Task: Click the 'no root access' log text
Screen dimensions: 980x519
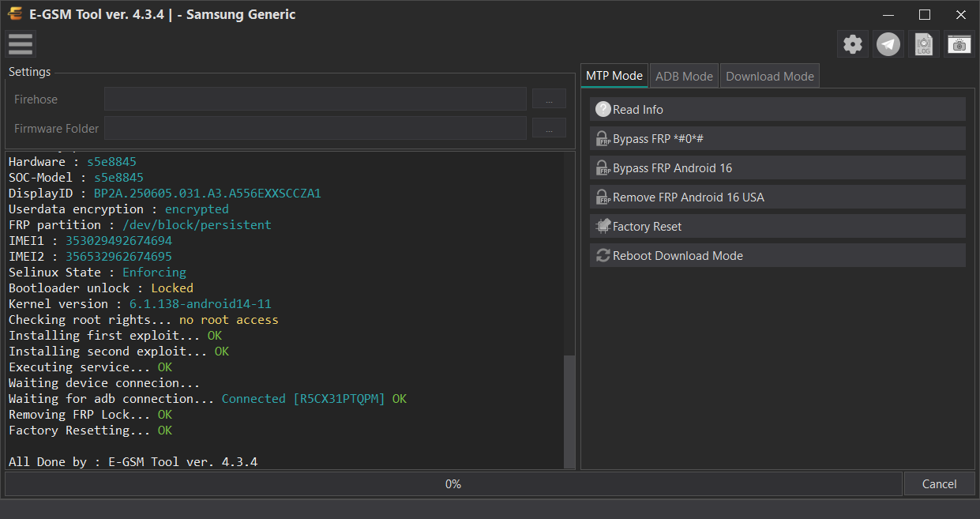Action: coord(229,319)
